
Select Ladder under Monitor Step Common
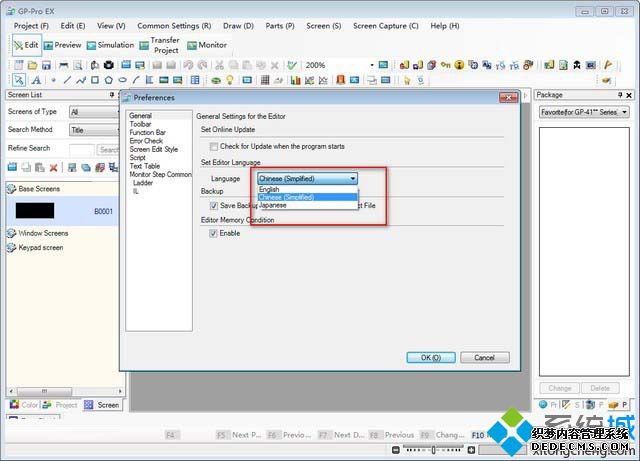(x=143, y=183)
